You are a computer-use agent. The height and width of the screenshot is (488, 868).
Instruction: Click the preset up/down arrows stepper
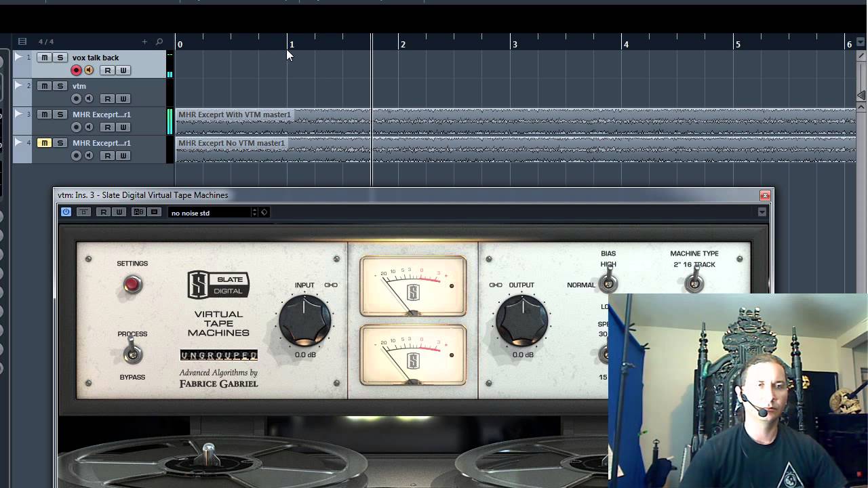255,213
